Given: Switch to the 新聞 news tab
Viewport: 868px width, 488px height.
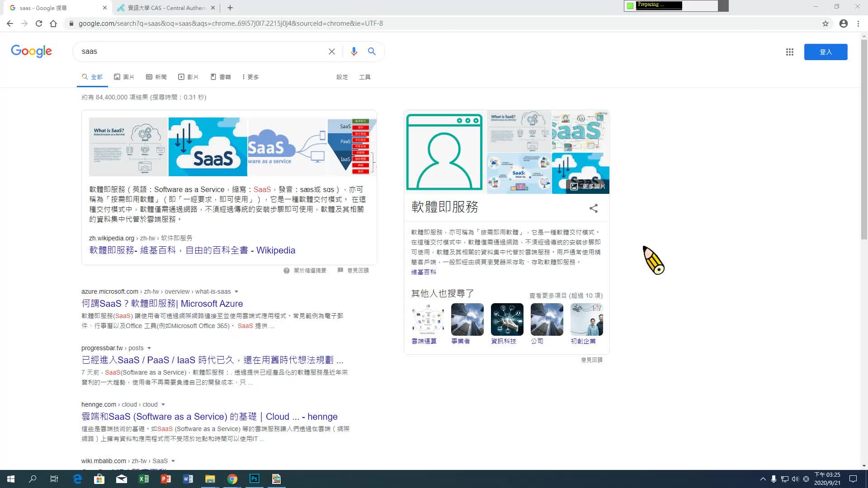Looking at the screenshot, I should tap(156, 77).
